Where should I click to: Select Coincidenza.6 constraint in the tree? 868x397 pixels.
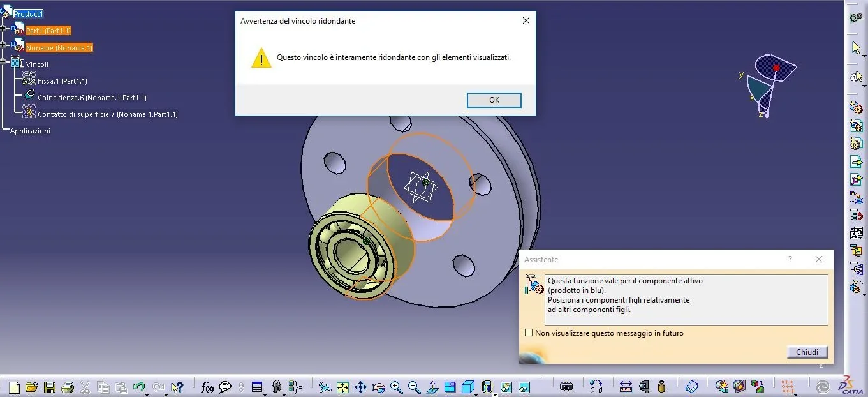click(x=92, y=98)
